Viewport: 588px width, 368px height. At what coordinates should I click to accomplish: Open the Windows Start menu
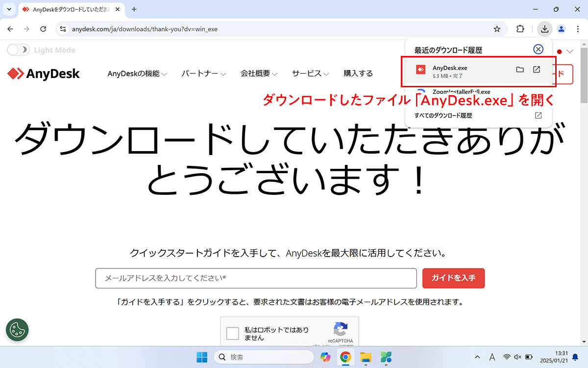[202, 357]
